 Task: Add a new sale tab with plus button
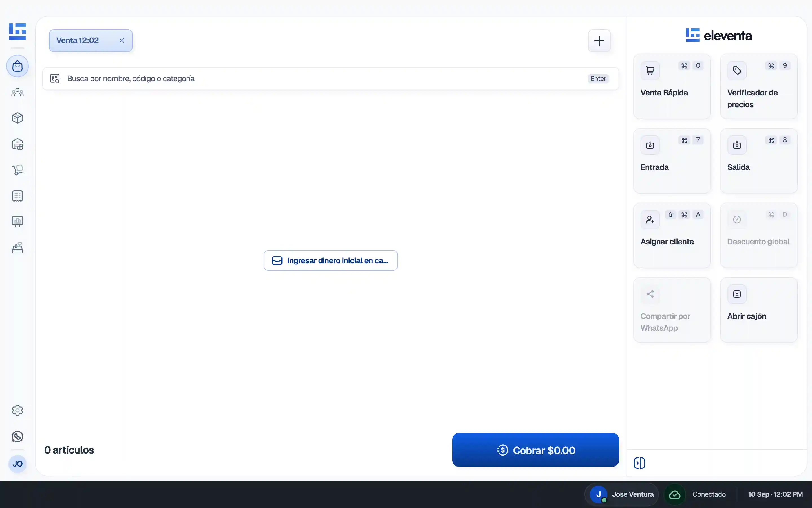point(599,41)
